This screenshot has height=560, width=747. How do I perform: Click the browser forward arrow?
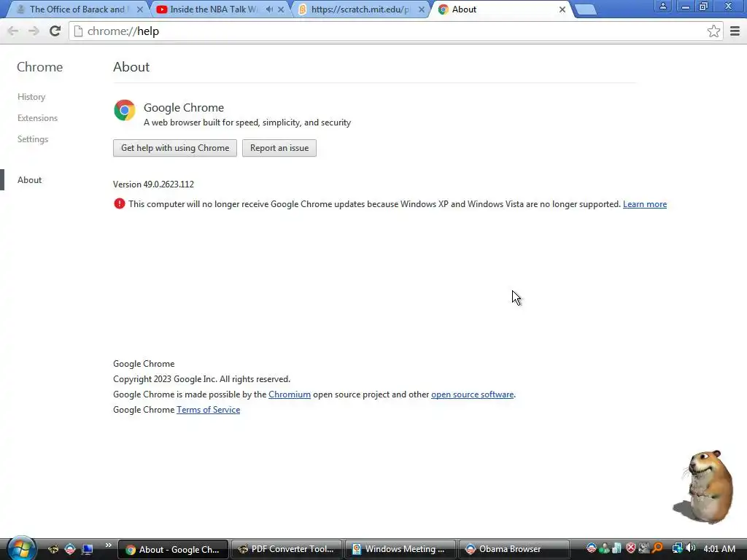point(34,31)
